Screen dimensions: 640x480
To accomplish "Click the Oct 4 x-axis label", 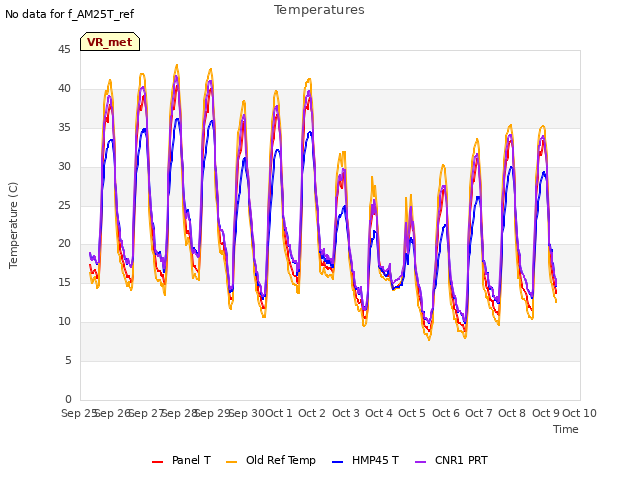I will pos(379,413).
